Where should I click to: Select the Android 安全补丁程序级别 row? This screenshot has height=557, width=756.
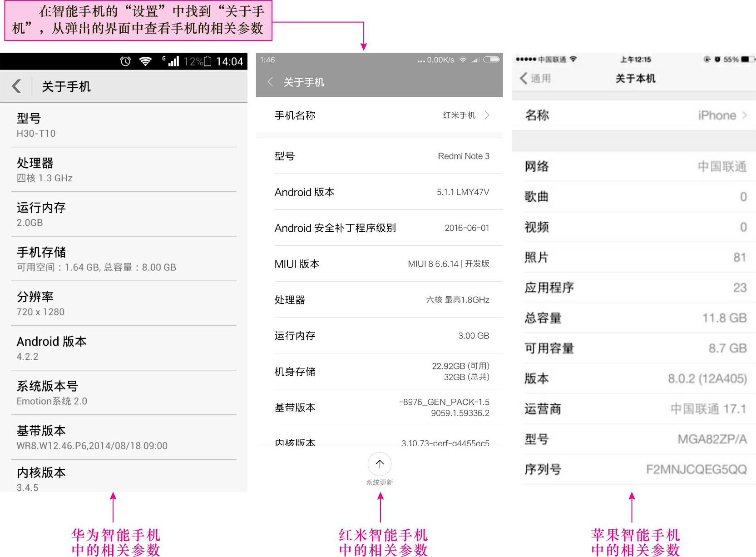380,228
